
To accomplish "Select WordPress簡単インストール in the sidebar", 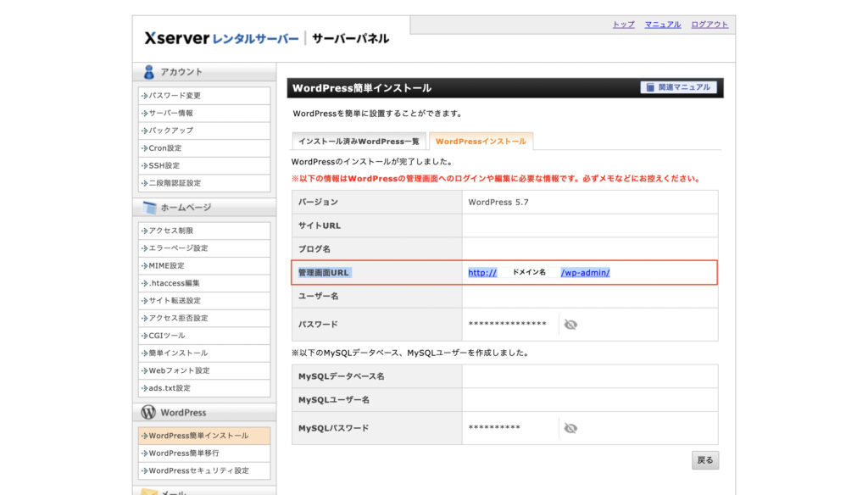I will (x=203, y=436).
